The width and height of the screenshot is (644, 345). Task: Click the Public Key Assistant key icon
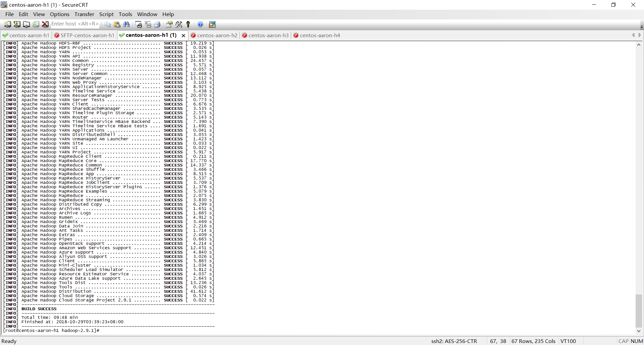click(188, 24)
